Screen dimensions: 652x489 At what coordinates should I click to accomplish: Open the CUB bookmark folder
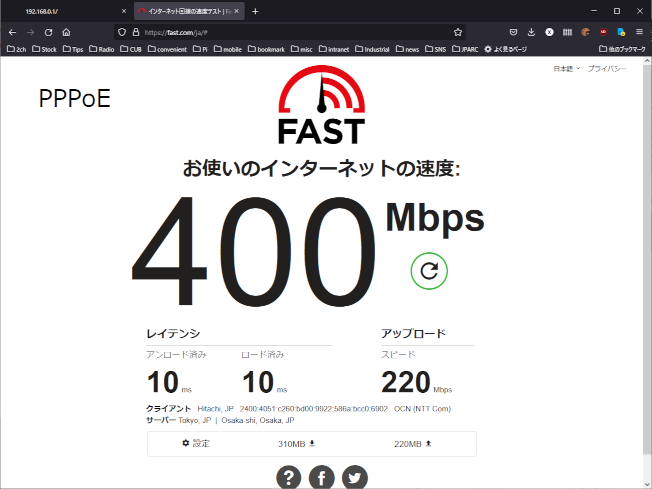tap(131, 49)
